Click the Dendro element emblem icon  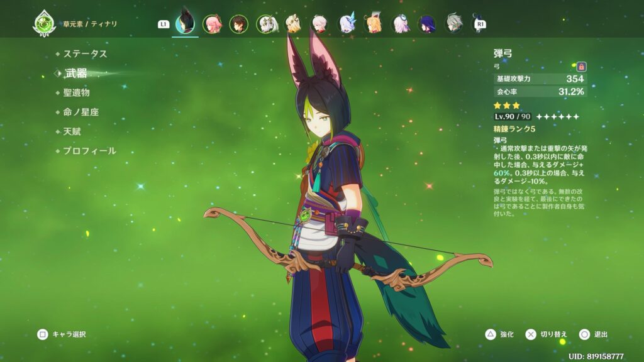[44, 24]
